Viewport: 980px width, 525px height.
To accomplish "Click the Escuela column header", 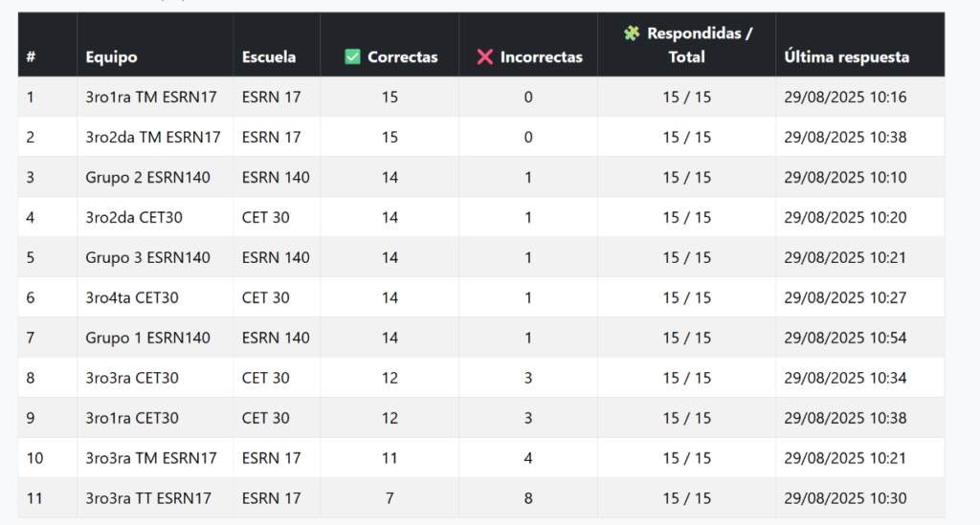I will click(x=268, y=57).
